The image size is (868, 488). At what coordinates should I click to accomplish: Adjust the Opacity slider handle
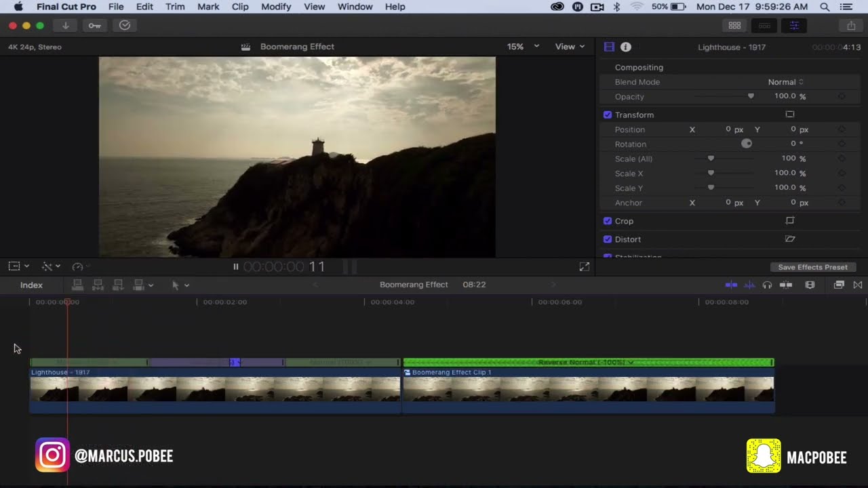pos(751,96)
